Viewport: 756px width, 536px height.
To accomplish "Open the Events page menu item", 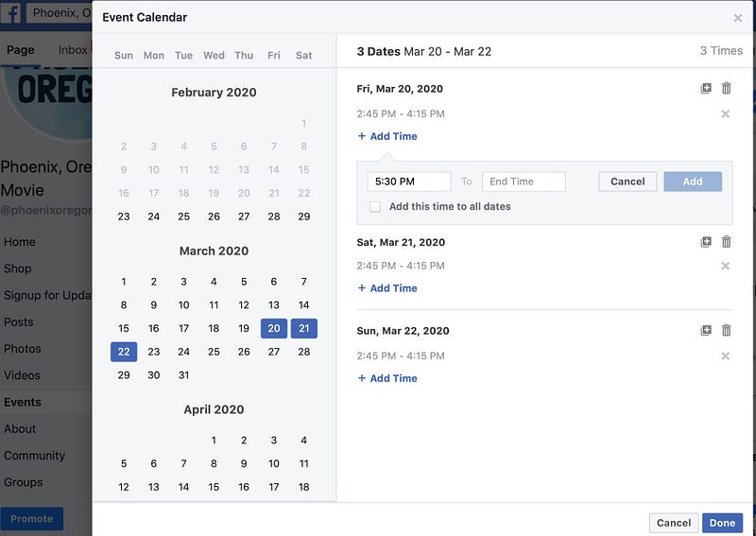I will click(x=23, y=402).
